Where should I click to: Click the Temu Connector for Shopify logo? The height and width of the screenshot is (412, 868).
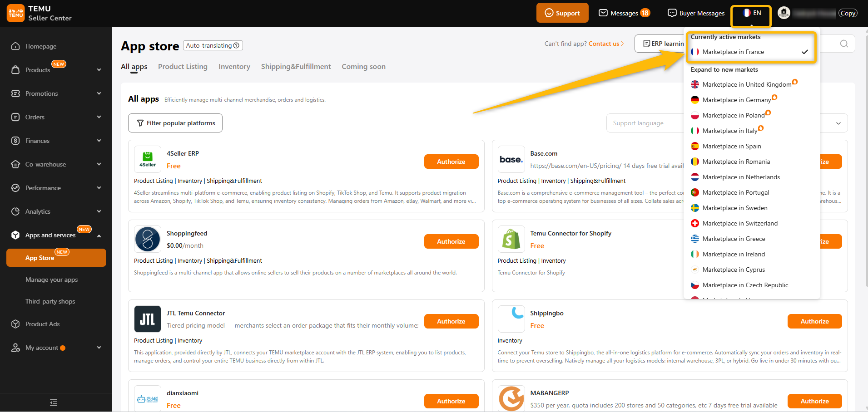pyautogui.click(x=511, y=239)
